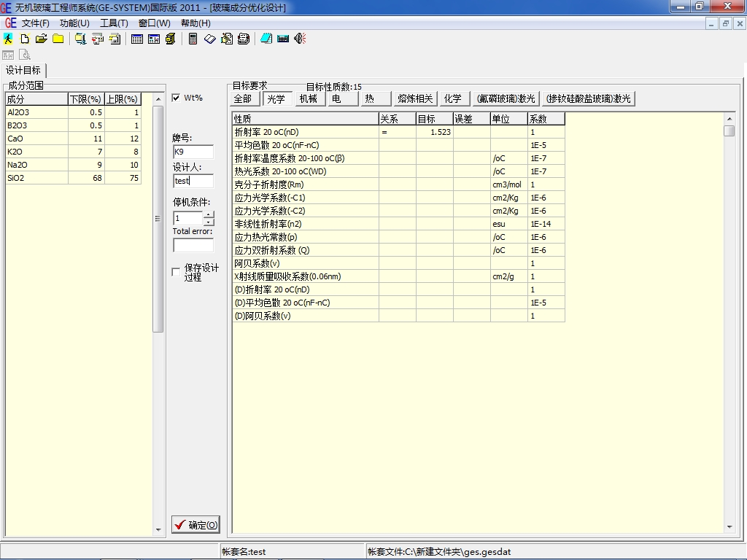The width and height of the screenshot is (747, 560).
Task: Select the 阿贝系数(v) property row
Action: 399,263
